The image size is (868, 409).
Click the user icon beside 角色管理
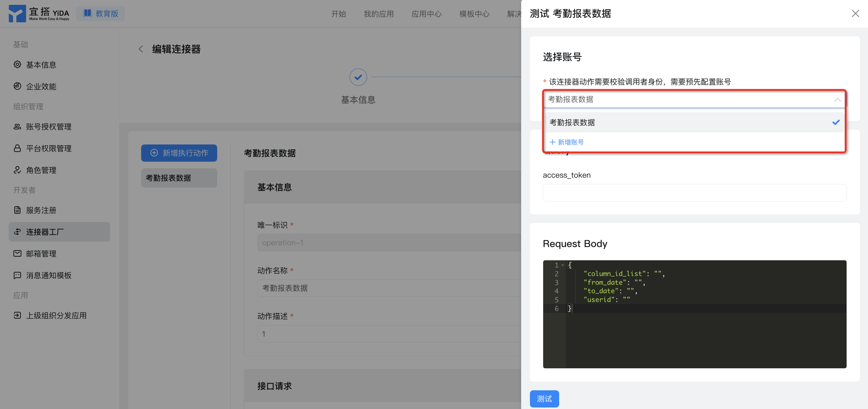[x=17, y=170]
